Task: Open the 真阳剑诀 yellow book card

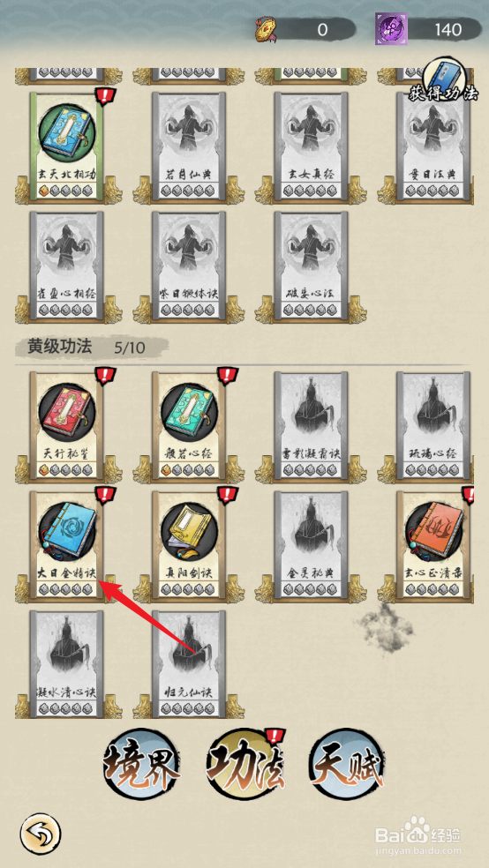Action: tap(189, 545)
